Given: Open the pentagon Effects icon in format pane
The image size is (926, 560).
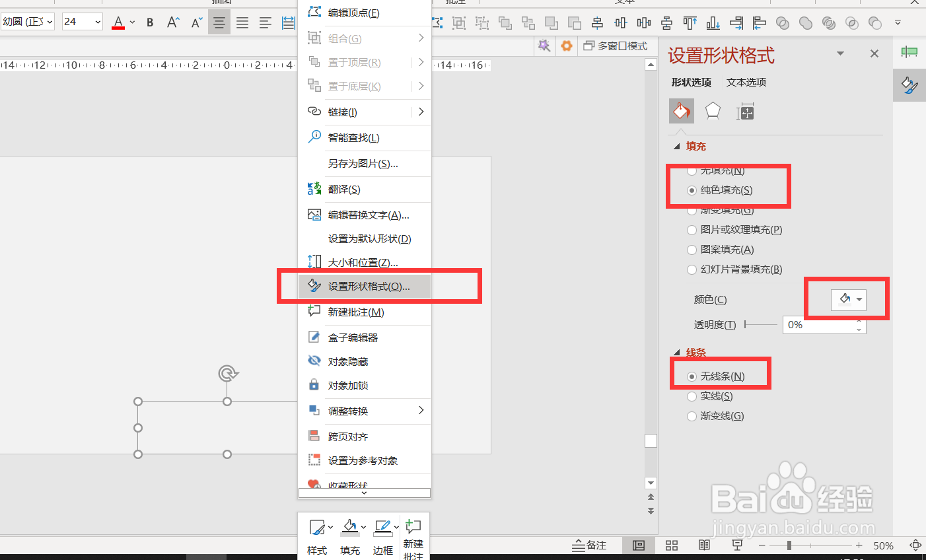Looking at the screenshot, I should [713, 112].
